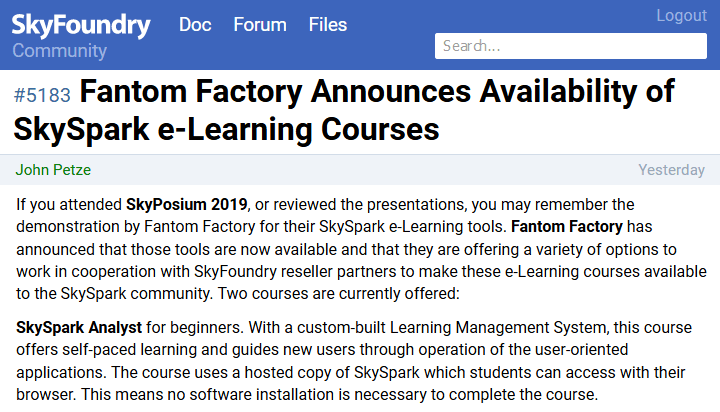
Task: Open the post number #5183 link
Action: point(42,96)
